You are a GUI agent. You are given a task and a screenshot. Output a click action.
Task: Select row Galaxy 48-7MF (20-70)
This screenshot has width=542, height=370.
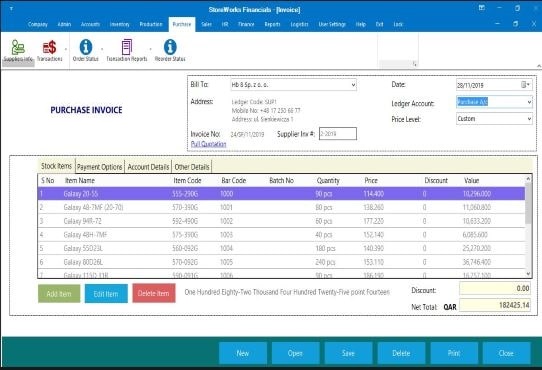point(281,207)
